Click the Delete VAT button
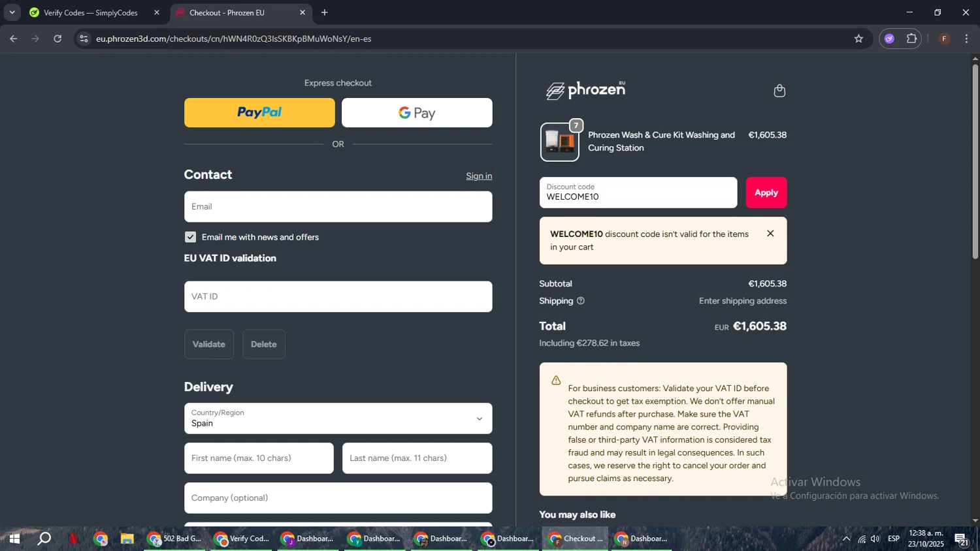 pyautogui.click(x=264, y=344)
